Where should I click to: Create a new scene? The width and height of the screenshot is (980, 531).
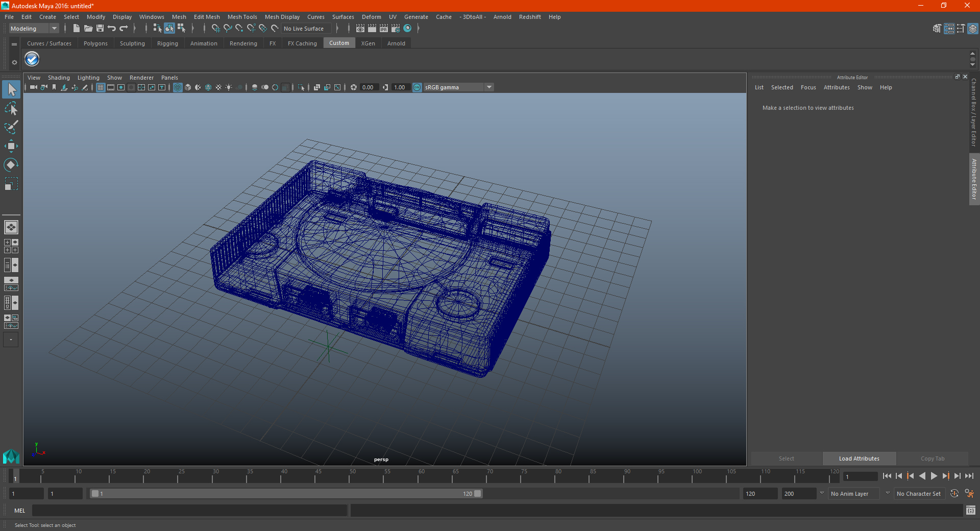(76, 29)
